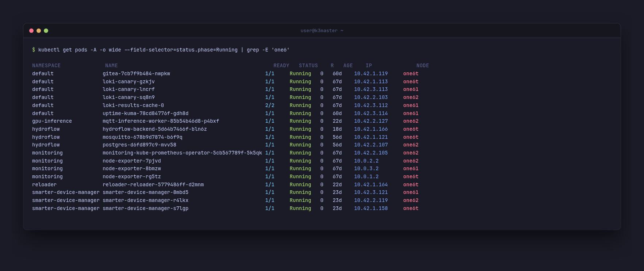Click the IP column header
The height and width of the screenshot is (271, 644).
pyautogui.click(x=369, y=66)
